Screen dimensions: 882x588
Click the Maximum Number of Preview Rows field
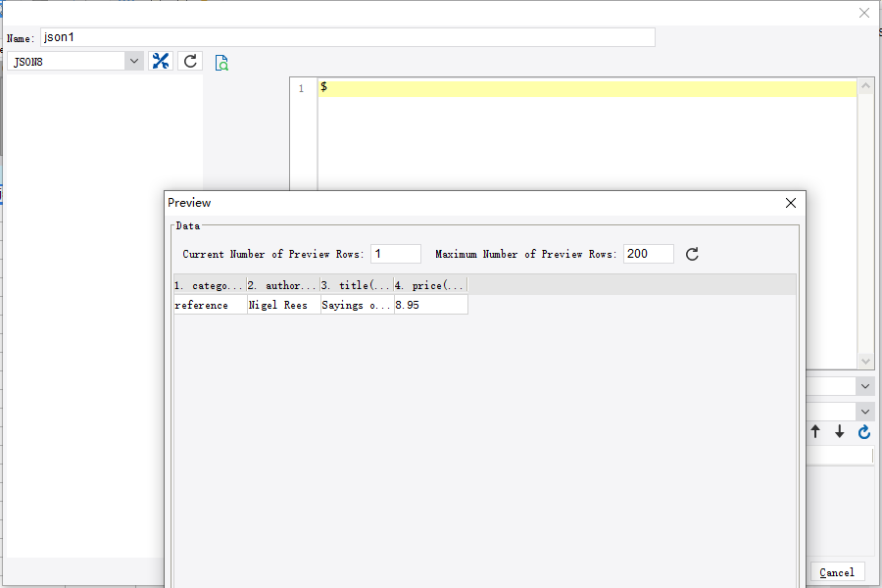point(648,254)
